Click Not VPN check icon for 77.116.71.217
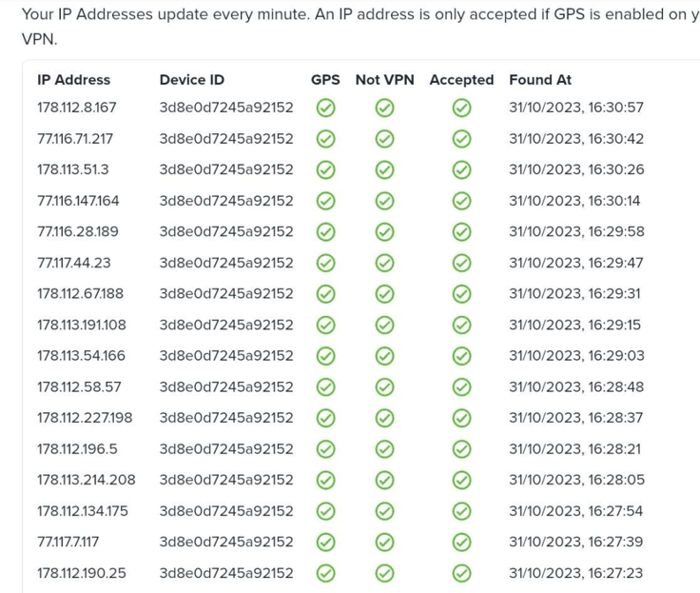Screen dimensions: 700x593 coord(384,139)
